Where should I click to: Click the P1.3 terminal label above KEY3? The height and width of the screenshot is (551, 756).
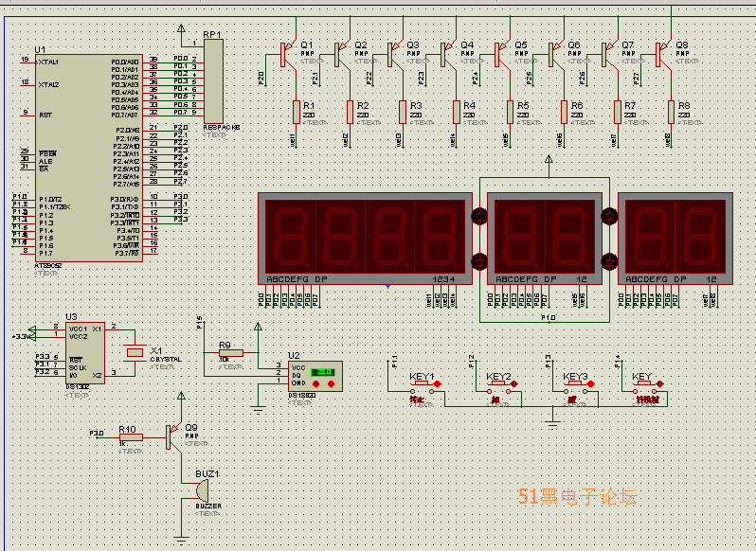pos(548,362)
